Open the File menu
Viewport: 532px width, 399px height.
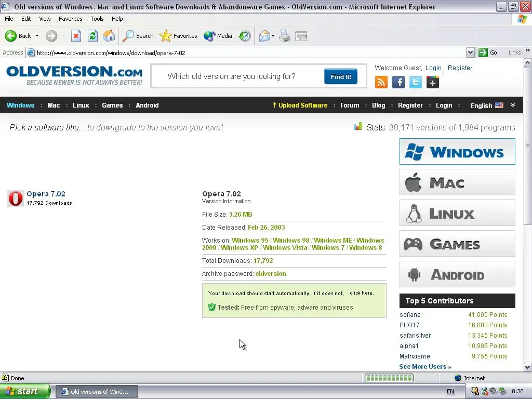[x=9, y=19]
